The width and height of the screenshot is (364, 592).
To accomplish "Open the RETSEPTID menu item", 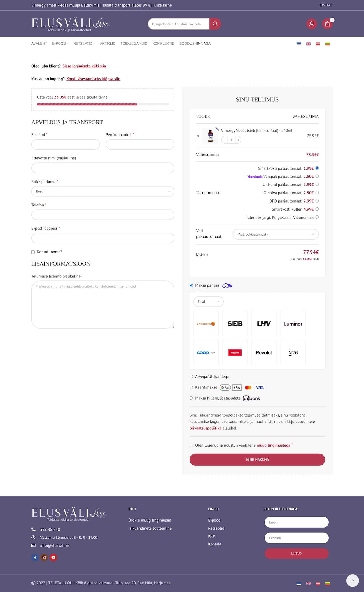I will pyautogui.click(x=83, y=43).
